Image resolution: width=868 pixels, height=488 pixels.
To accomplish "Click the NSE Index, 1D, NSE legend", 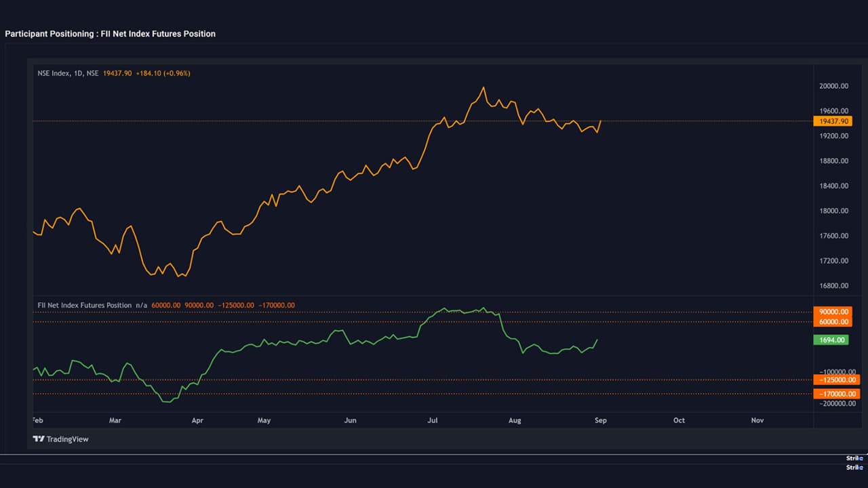I will click(x=68, y=73).
